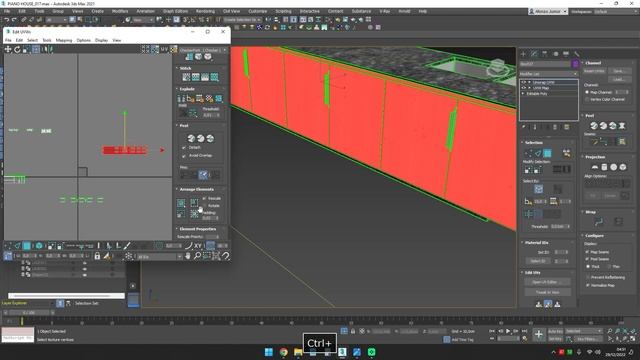Toggle the Lock Selection padlock icon
This screenshot has height=360, width=640.
coord(97,256)
